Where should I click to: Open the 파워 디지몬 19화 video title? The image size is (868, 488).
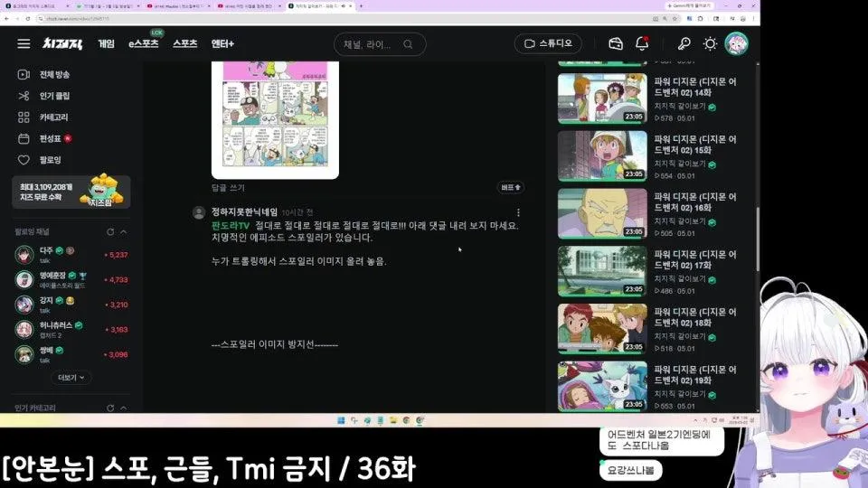(x=694, y=374)
